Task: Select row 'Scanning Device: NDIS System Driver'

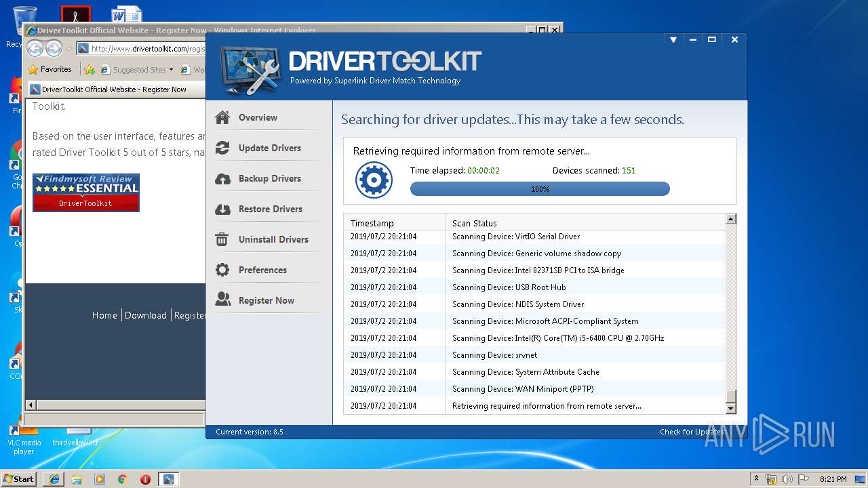Action: [534, 304]
